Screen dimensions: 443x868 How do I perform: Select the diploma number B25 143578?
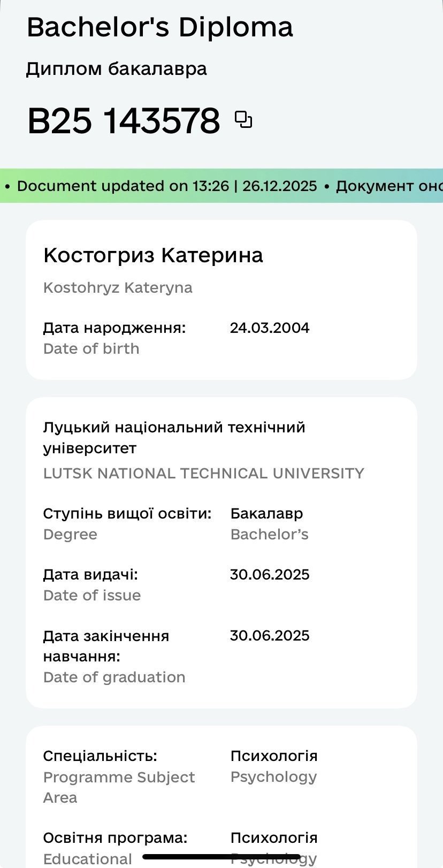[x=124, y=120]
